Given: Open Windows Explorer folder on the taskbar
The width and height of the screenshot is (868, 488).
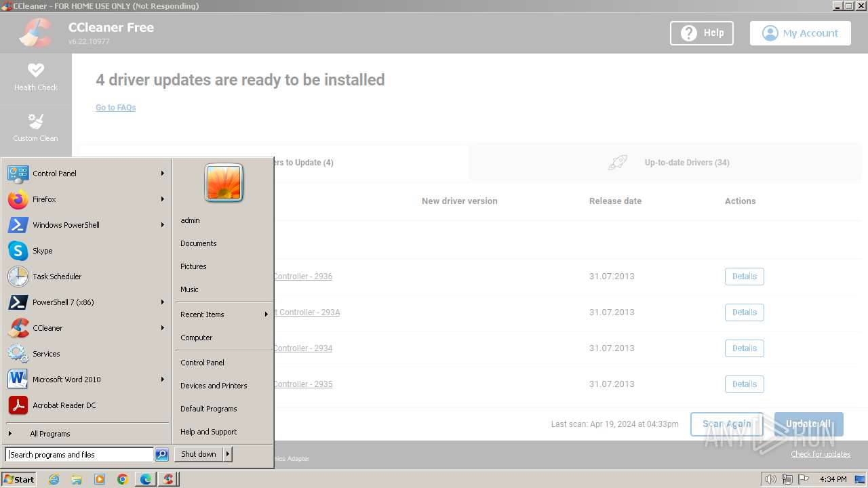Looking at the screenshot, I should coord(77,479).
